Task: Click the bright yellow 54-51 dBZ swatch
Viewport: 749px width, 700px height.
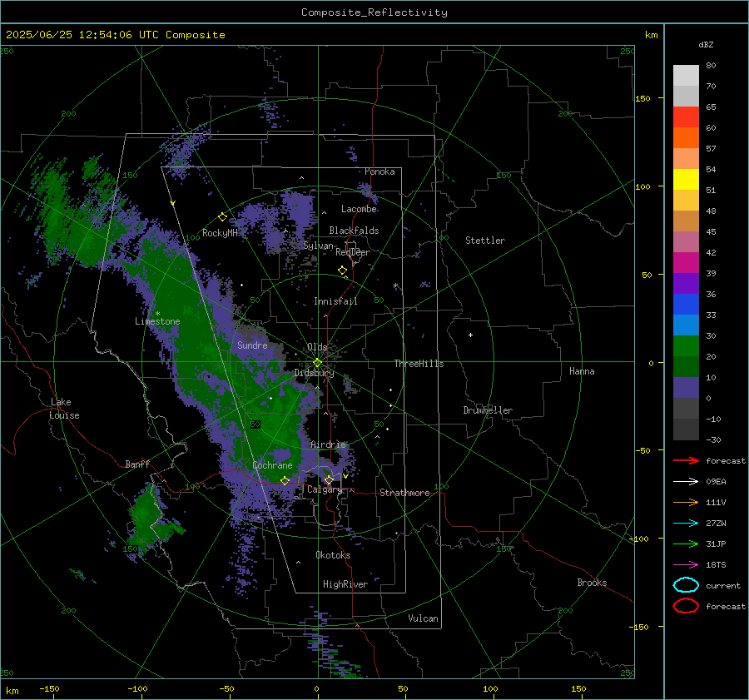Action: 686,179
